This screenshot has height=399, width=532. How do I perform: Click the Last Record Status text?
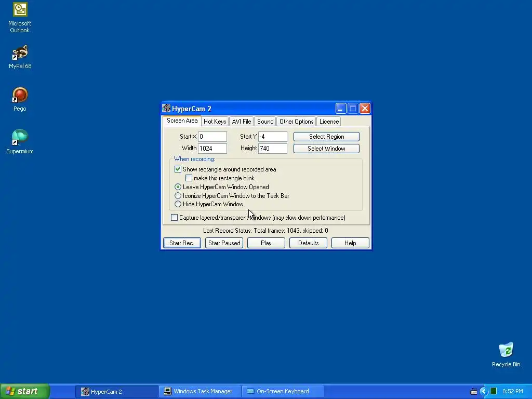pyautogui.click(x=265, y=231)
